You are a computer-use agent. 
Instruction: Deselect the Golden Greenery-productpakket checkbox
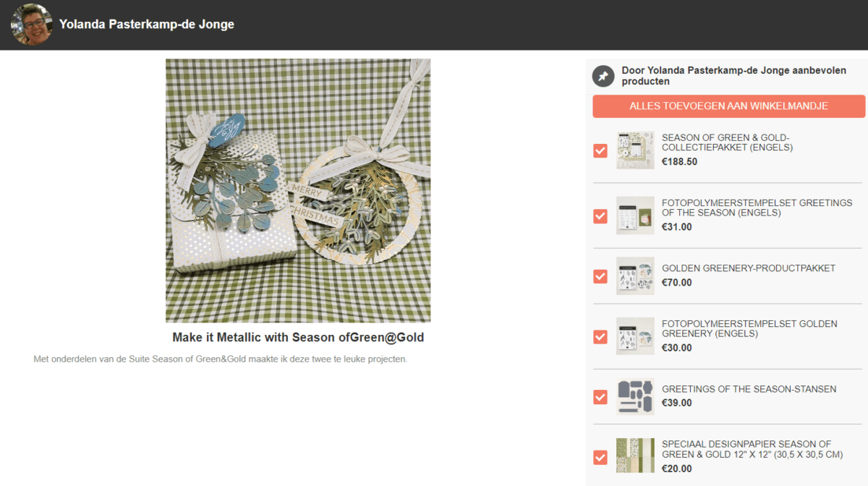tap(600, 276)
